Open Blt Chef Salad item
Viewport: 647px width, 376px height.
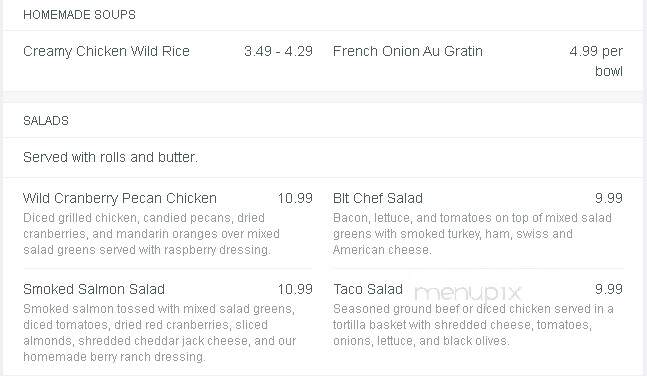pyautogui.click(x=378, y=198)
